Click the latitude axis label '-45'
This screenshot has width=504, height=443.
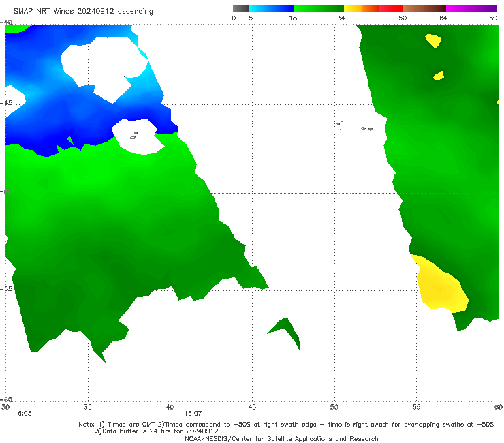[x=6, y=103]
